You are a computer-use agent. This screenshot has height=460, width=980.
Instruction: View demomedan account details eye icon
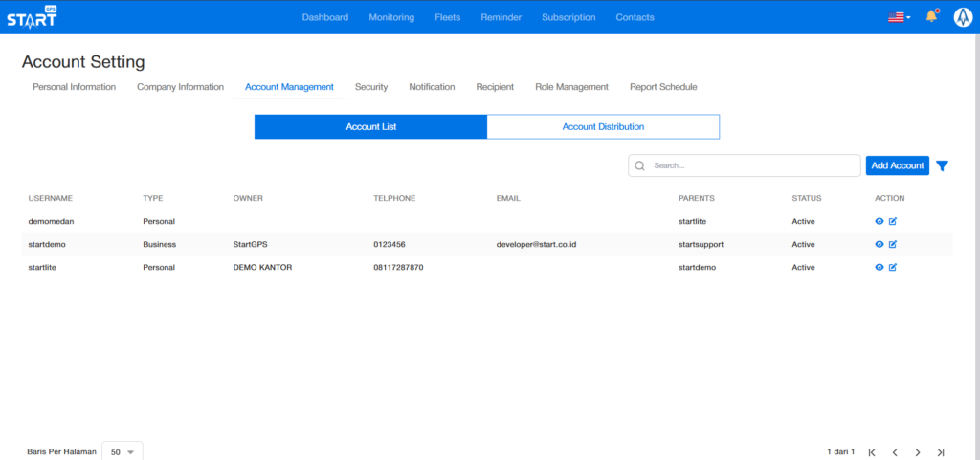[880, 221]
